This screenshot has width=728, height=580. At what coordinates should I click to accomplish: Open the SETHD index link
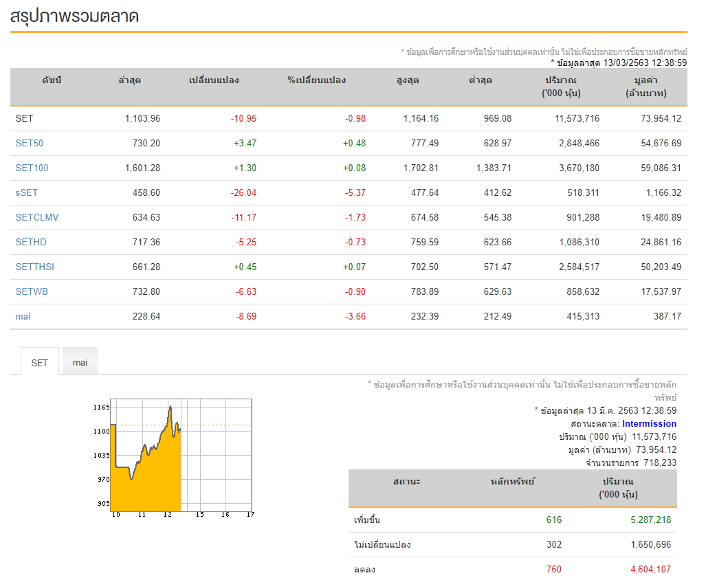coord(31,242)
